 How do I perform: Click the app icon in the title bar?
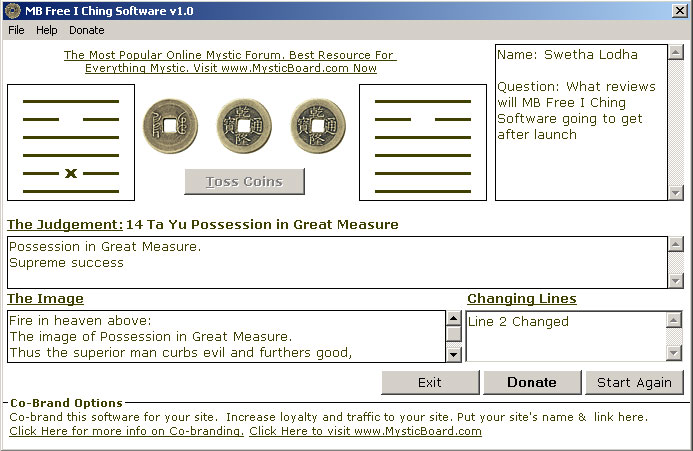[12, 11]
